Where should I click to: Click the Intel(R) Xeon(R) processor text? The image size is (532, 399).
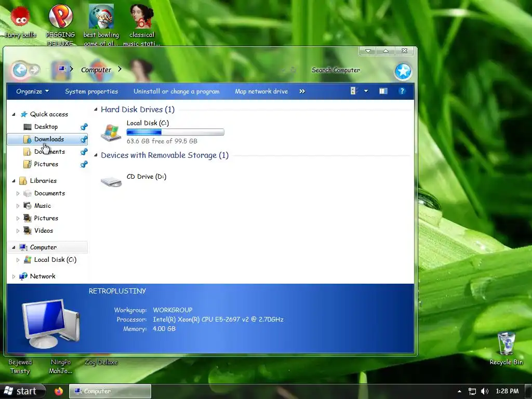pyautogui.click(x=218, y=320)
